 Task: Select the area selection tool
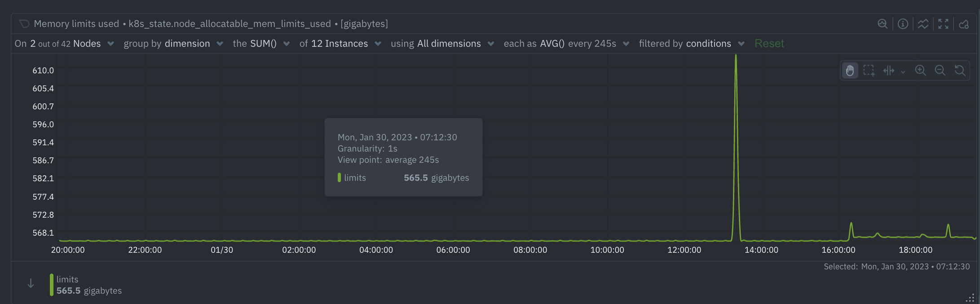[869, 71]
